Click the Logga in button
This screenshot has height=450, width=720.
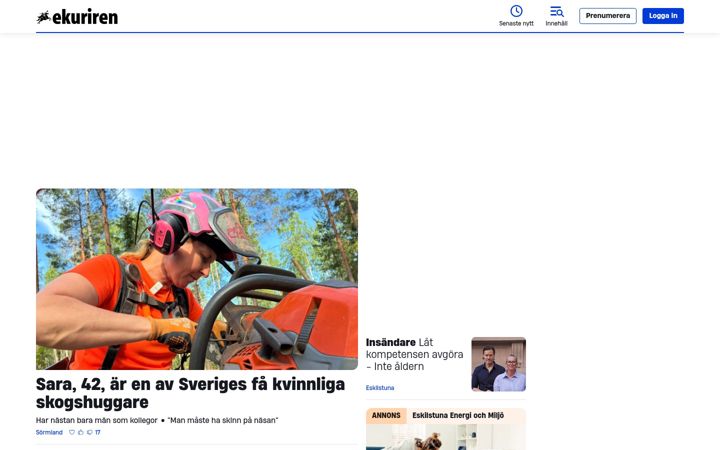click(663, 16)
